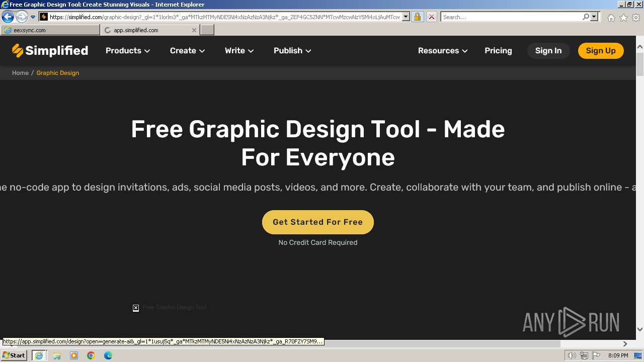
Task: Click the 8:09 PM clock
Action: [618, 356]
